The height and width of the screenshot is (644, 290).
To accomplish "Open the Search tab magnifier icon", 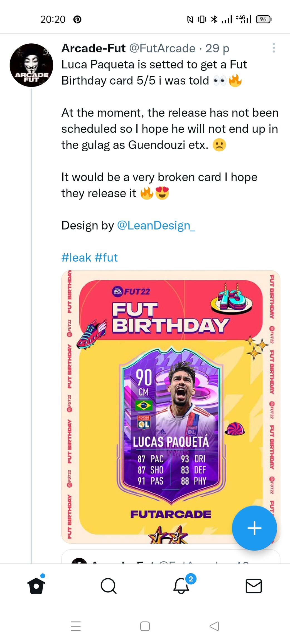I will point(109,586).
